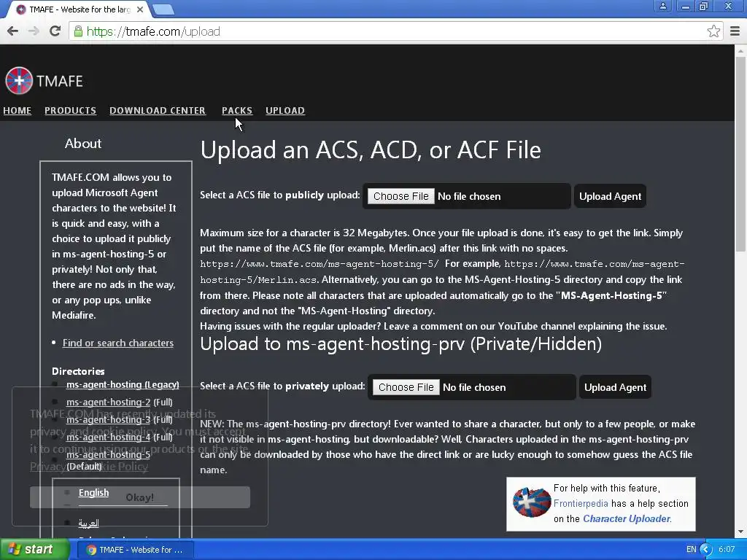Viewport: 747px width, 560px height.
Task: Open the PACKS menu item
Action: point(237,111)
